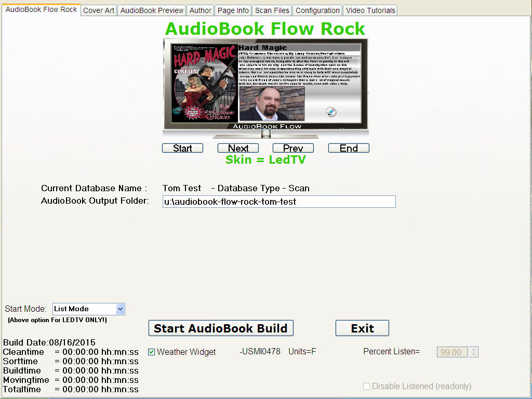Viewport: 532px width, 399px height.
Task: Click the Buildtime value row
Action: tap(71, 370)
